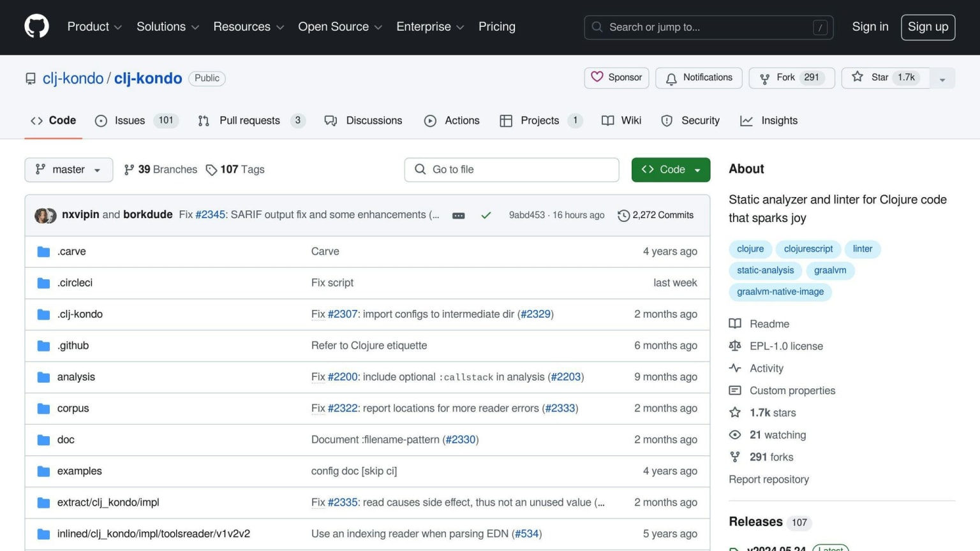980x551 pixels.
Task: Click the Search or jump to field
Action: tap(709, 27)
